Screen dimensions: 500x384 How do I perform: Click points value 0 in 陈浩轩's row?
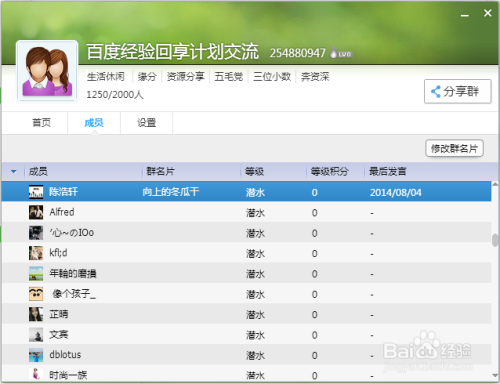[x=315, y=193]
